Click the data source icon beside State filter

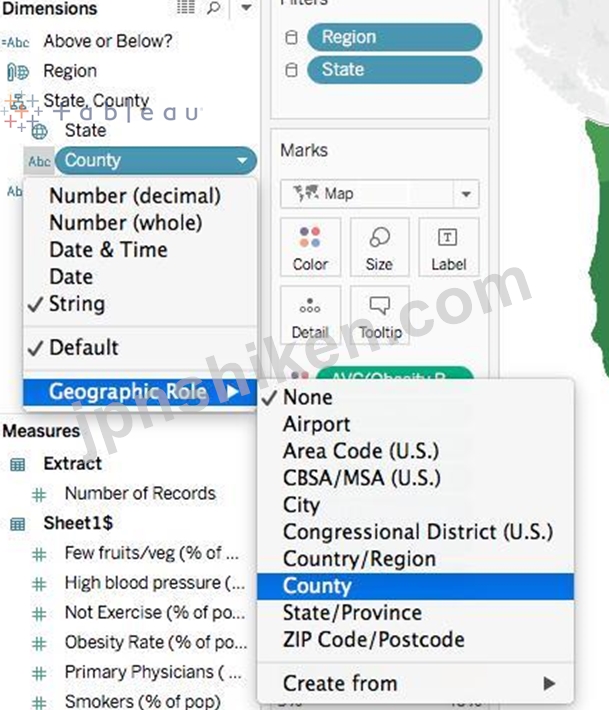[291, 70]
